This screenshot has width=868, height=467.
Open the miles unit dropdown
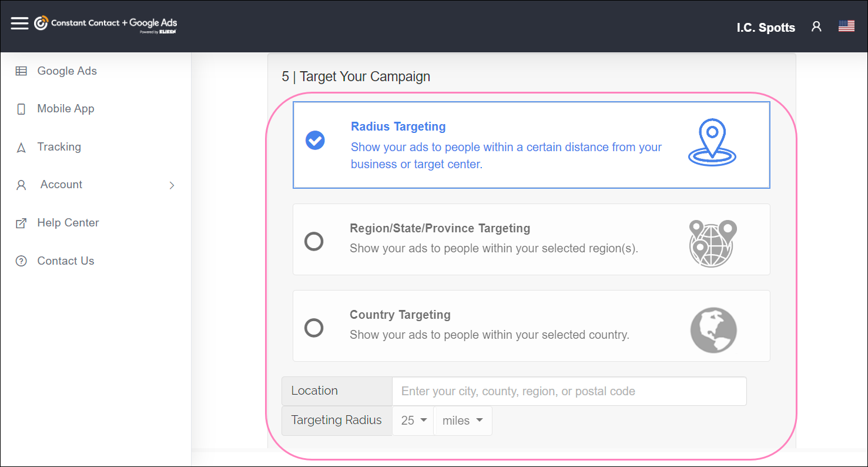click(463, 421)
